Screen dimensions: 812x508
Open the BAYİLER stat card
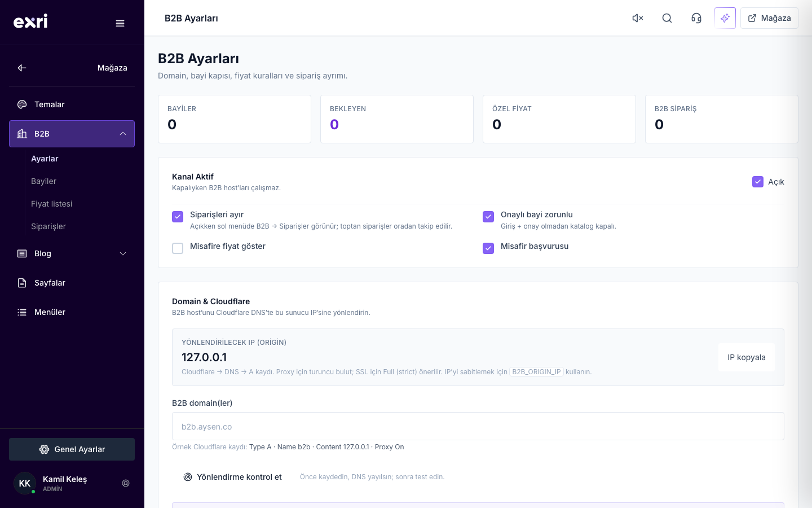(x=235, y=119)
